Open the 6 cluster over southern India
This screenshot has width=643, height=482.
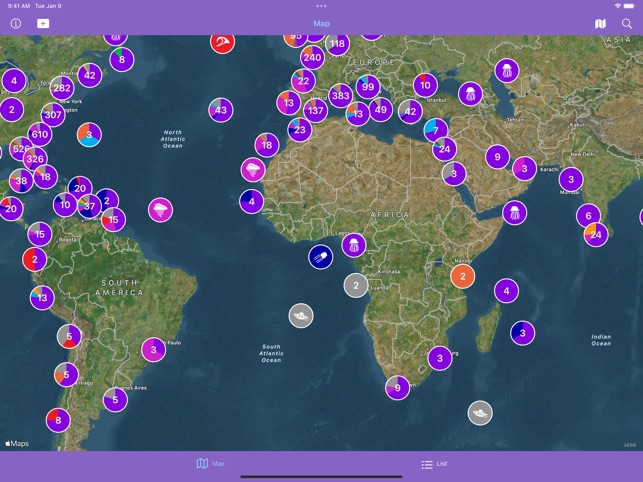588,216
